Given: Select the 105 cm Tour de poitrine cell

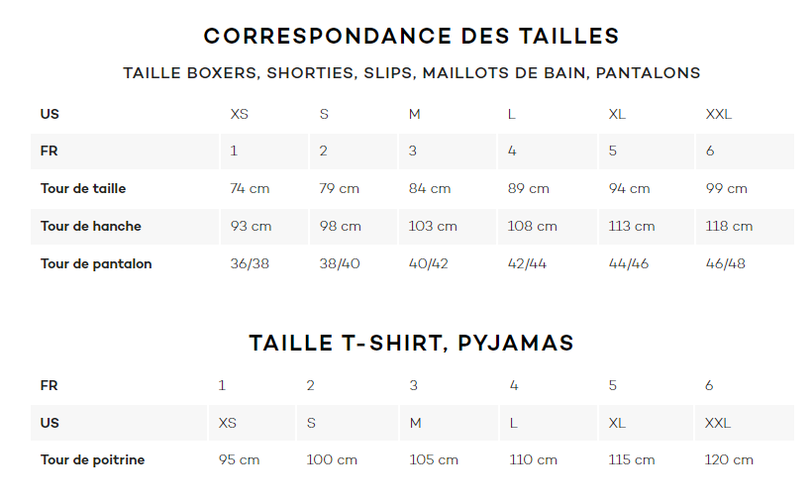Looking at the screenshot, I should pos(434,460).
